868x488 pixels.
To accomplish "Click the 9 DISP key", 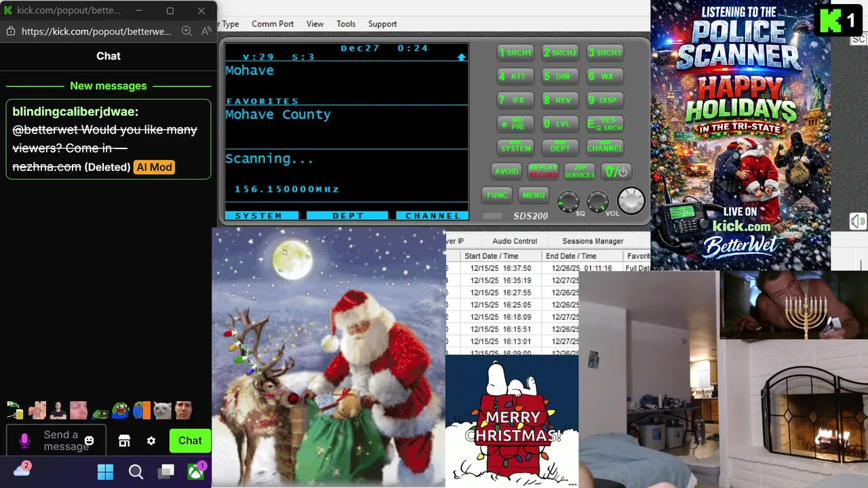I will (x=604, y=100).
